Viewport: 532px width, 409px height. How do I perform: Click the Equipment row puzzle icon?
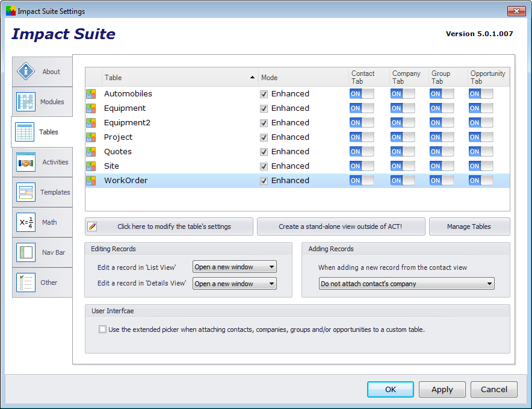coord(91,108)
